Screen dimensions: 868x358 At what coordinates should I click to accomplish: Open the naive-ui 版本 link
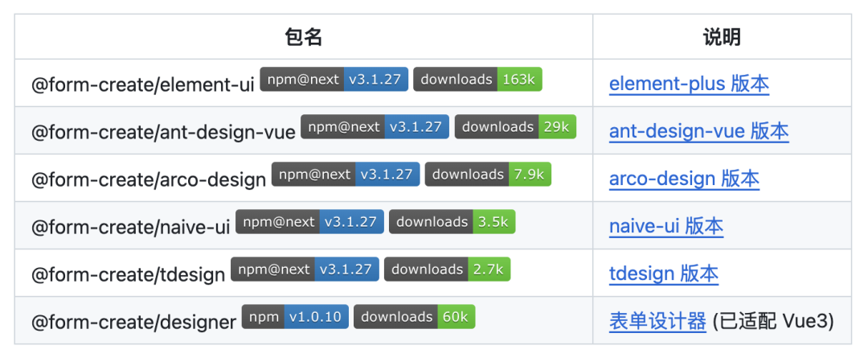666,226
